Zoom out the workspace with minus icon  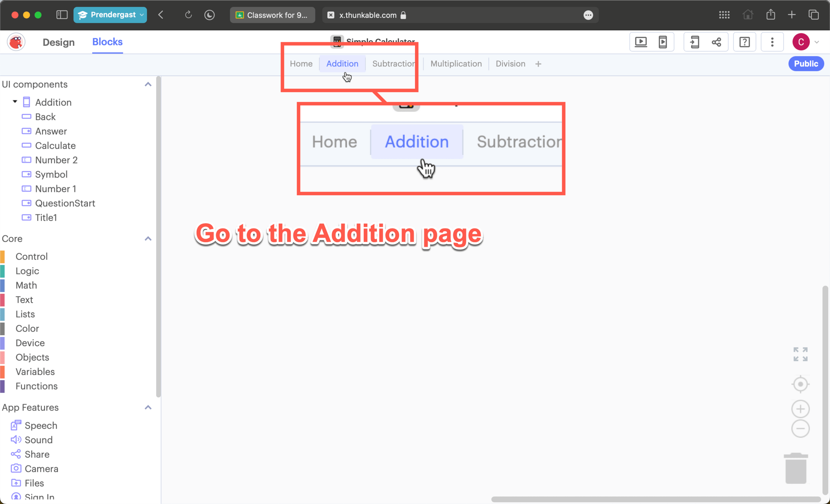(800, 429)
